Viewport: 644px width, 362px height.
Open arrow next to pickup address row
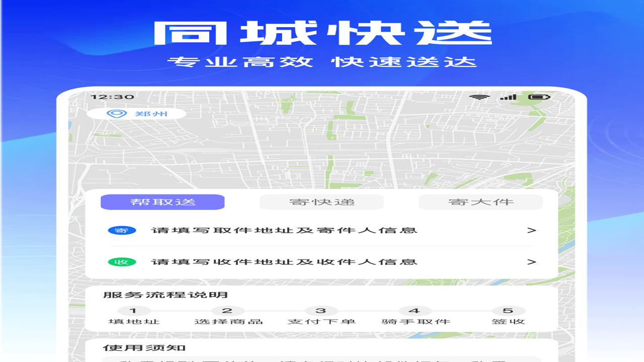pyautogui.click(x=531, y=230)
